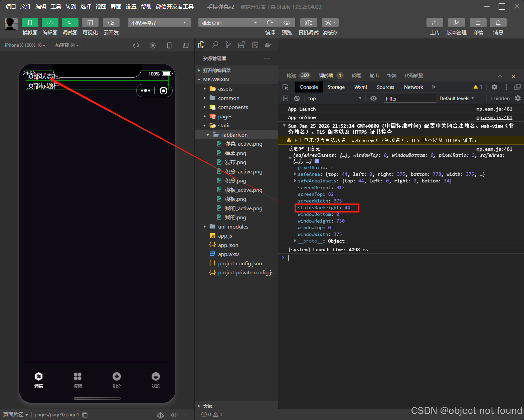Collapse the TabBarIcon folder

point(236,135)
